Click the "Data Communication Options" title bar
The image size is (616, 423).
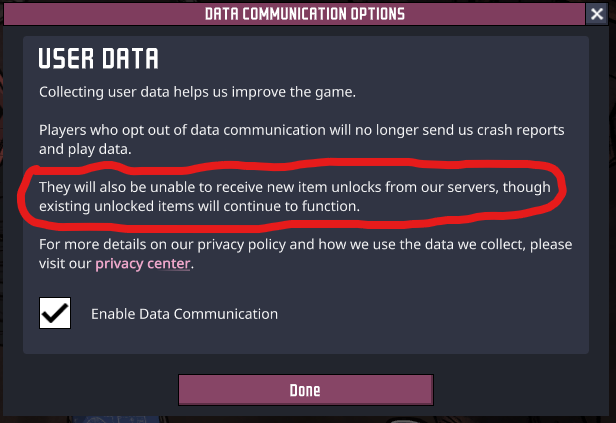coord(305,14)
